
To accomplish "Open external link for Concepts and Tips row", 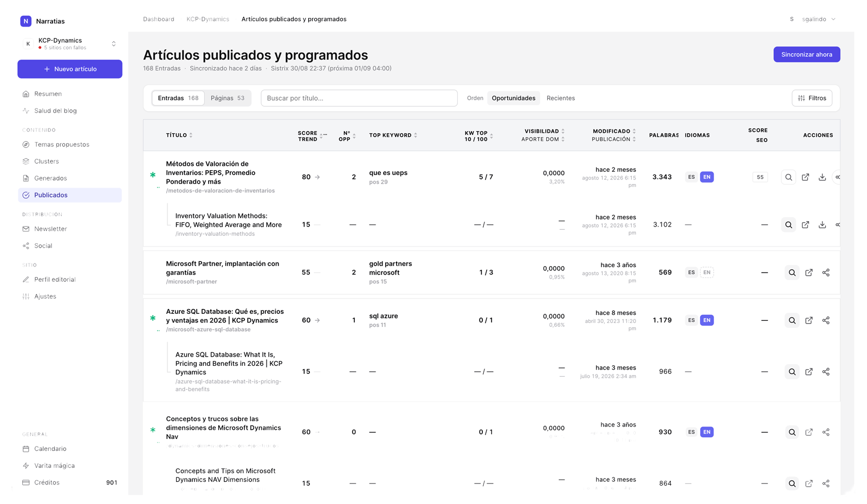I will 809,483.
